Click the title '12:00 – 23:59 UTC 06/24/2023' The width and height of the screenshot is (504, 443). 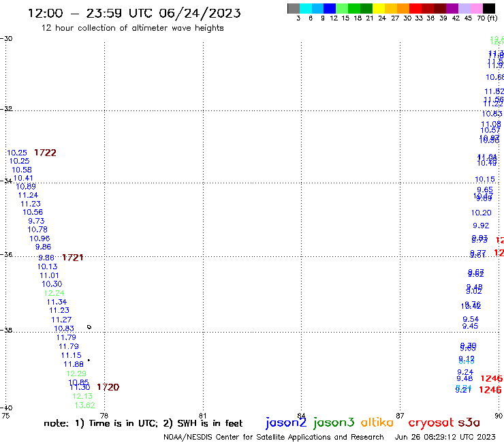coord(134,13)
